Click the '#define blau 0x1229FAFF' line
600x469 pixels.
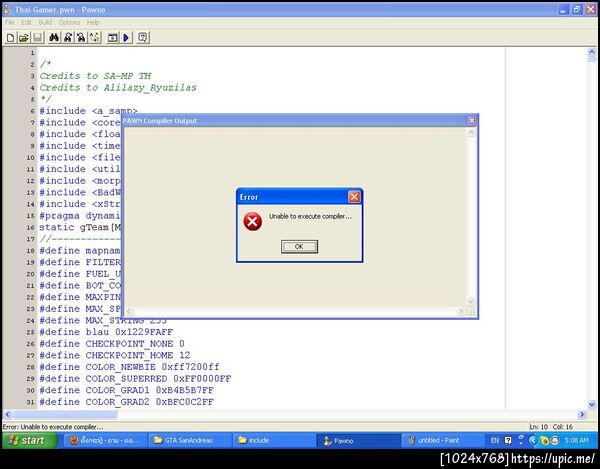106,332
